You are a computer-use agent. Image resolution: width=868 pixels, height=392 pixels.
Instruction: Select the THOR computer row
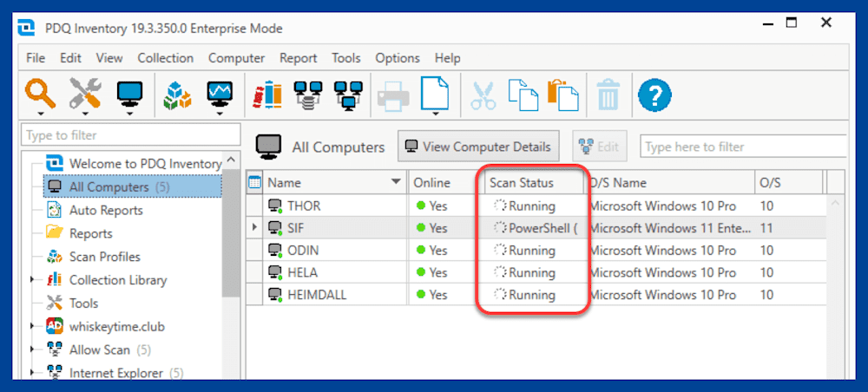(x=537, y=206)
